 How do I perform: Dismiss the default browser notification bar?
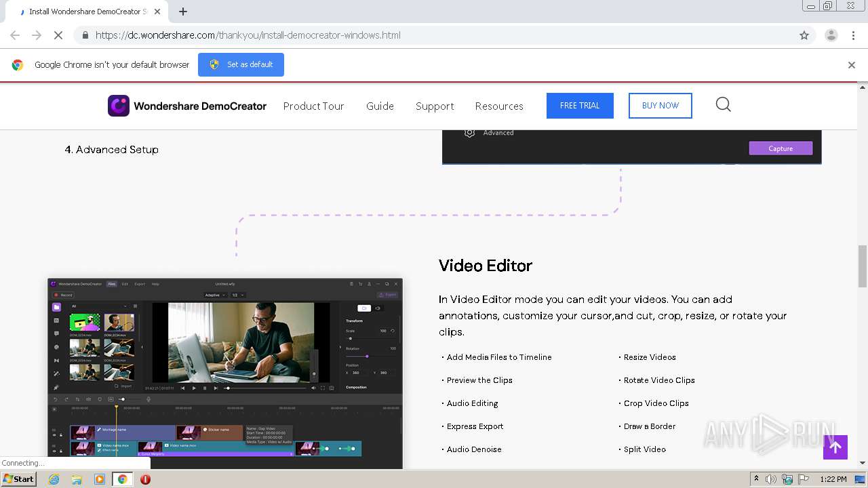coord(852,65)
